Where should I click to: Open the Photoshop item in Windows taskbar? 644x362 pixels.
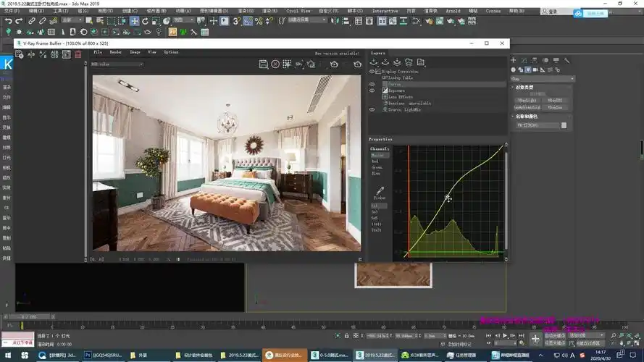pos(104,355)
